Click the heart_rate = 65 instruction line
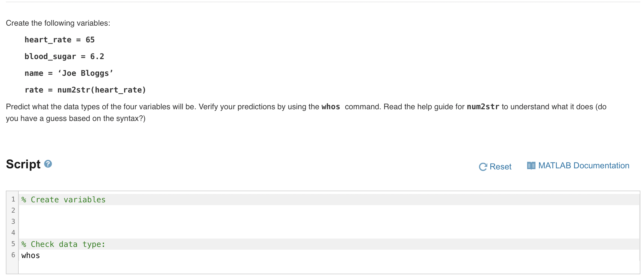This screenshot has width=644, height=277. 59,40
